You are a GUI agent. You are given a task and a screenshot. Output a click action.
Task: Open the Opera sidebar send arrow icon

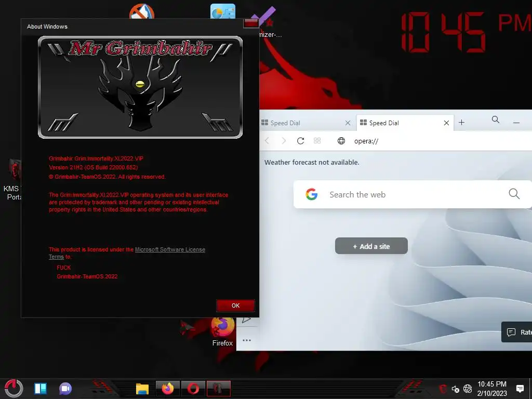click(247, 320)
